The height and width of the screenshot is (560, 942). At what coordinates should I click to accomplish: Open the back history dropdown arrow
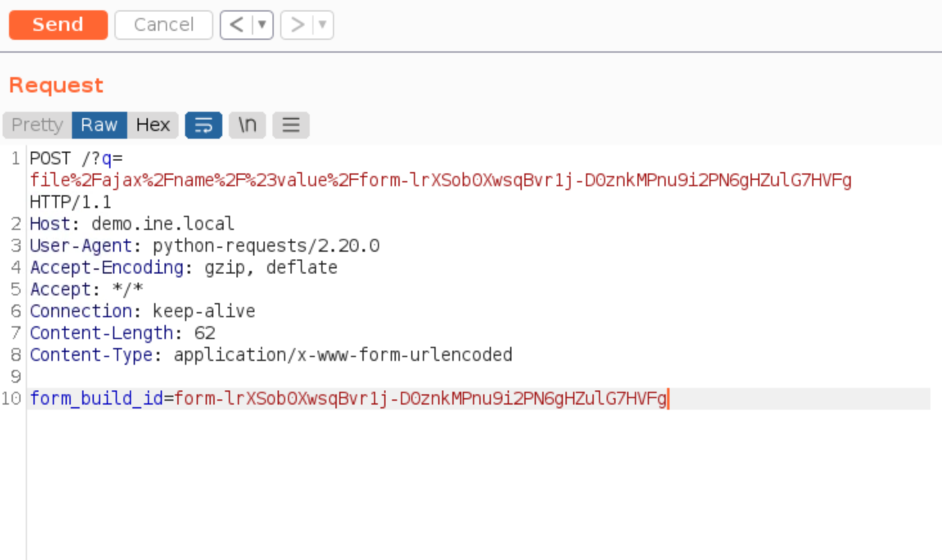point(262,25)
